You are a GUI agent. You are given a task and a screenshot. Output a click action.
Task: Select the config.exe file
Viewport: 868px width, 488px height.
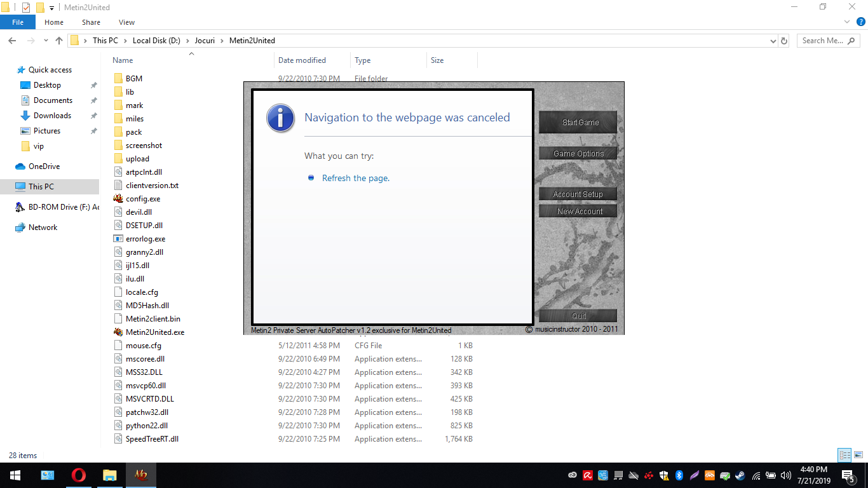pyautogui.click(x=143, y=199)
